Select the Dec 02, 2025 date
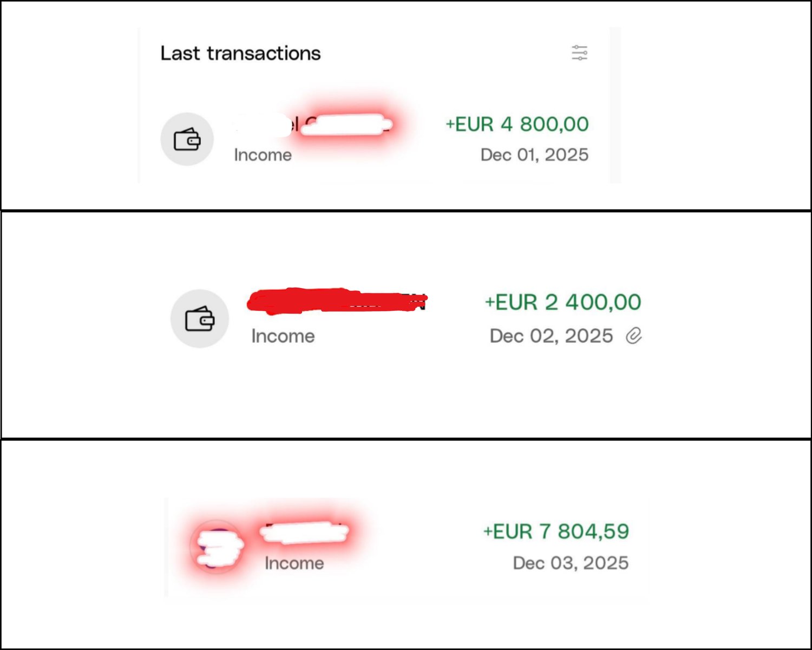The width and height of the screenshot is (812, 650). click(551, 336)
